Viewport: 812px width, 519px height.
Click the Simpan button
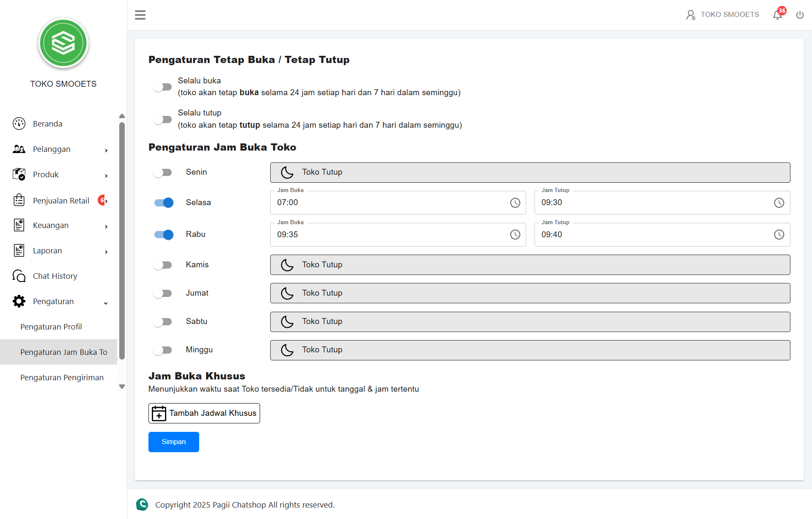(x=173, y=442)
